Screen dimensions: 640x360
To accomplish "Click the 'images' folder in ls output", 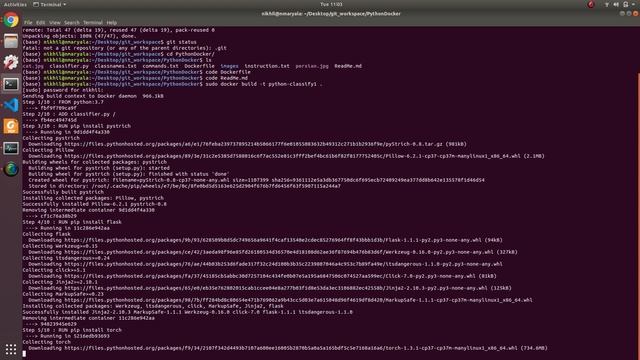I will click(229, 66).
